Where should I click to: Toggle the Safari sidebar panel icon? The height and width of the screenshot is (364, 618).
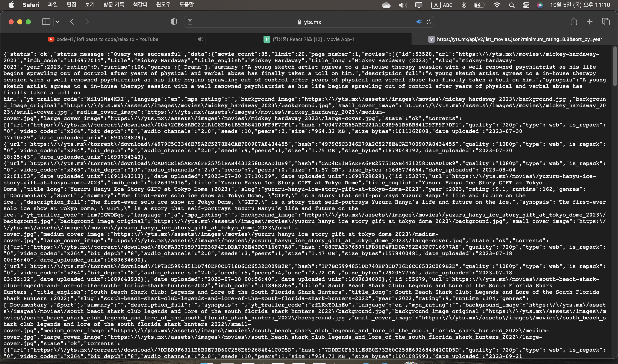tap(46, 22)
